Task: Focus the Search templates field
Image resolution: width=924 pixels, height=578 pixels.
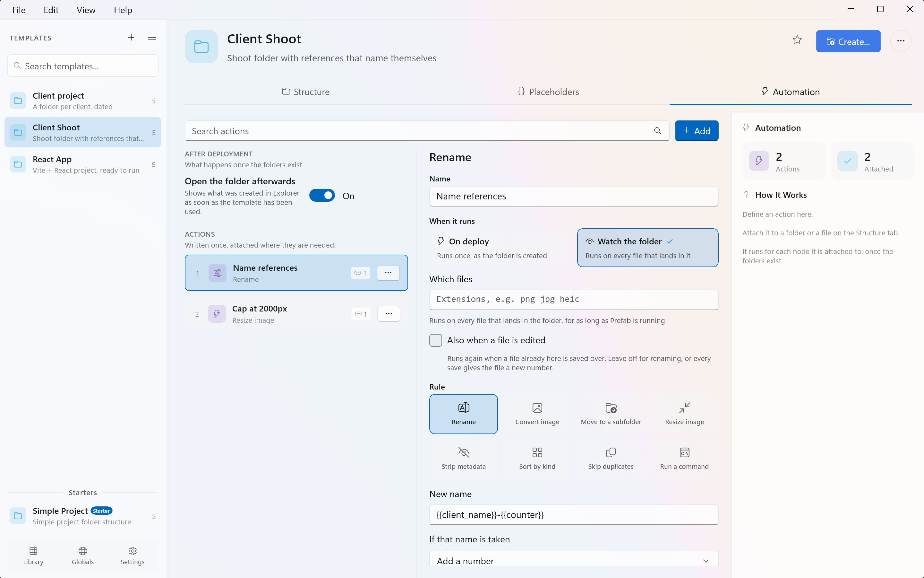Action: point(82,66)
